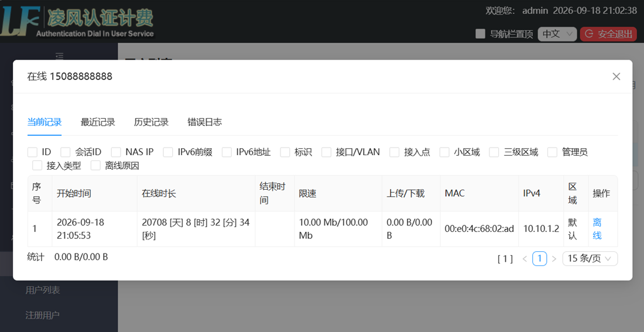Viewport: 644px width, 332px height.
Task: Switch to the 历史记录 tab
Action: click(x=151, y=122)
